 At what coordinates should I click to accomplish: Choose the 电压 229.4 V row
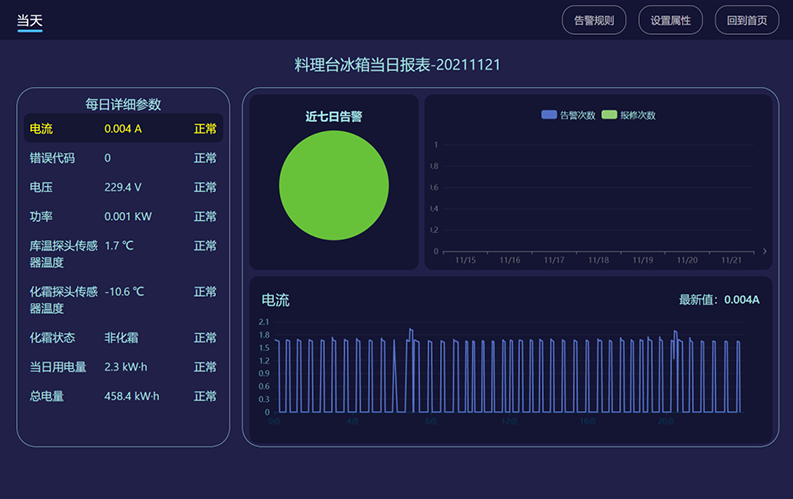pos(123,187)
